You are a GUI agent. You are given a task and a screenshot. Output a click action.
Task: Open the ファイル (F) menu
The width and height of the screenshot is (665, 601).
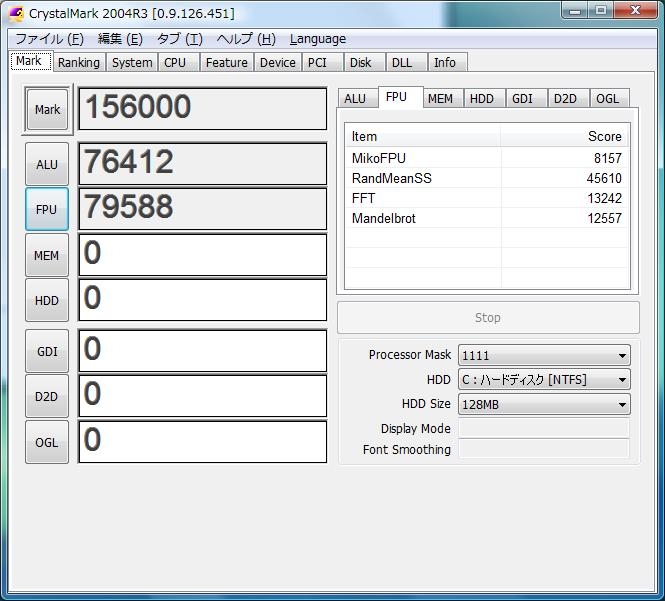[49, 39]
